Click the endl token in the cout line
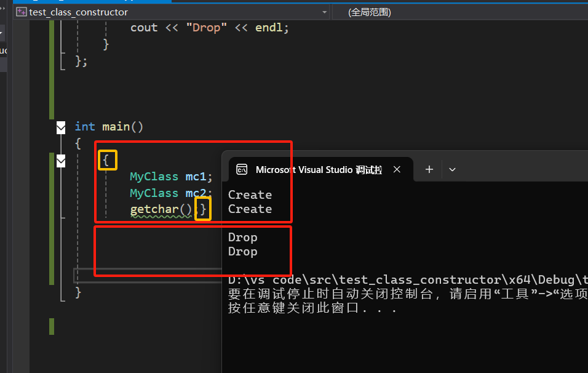 pos(269,28)
